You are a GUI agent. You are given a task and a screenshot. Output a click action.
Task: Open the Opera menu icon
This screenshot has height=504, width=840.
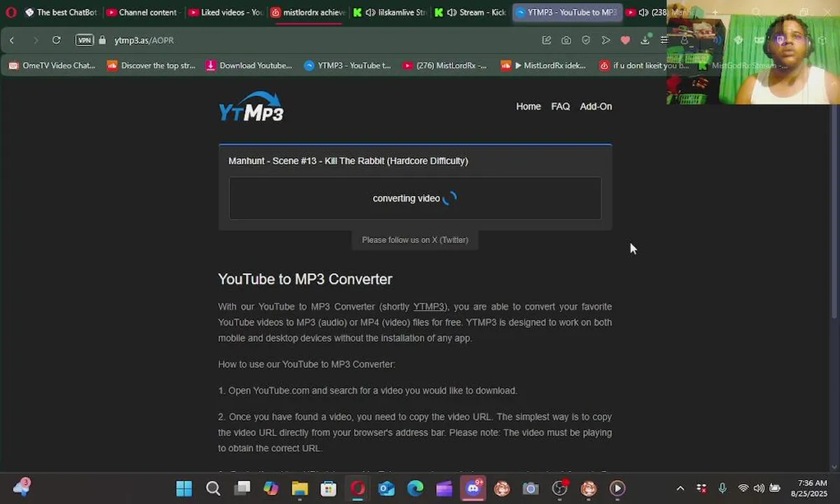coord(10,13)
